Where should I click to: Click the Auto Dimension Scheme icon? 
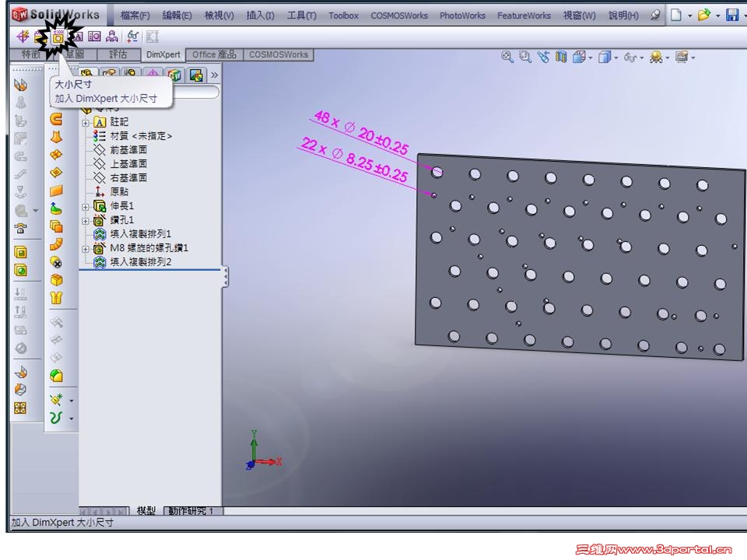(x=23, y=37)
